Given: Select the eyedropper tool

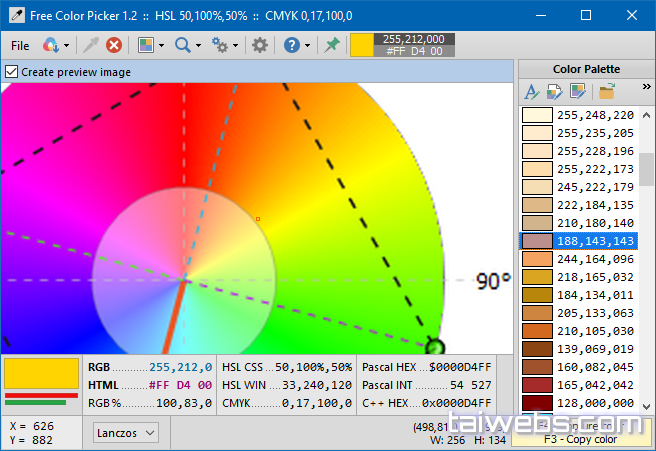Looking at the screenshot, I should click(91, 45).
